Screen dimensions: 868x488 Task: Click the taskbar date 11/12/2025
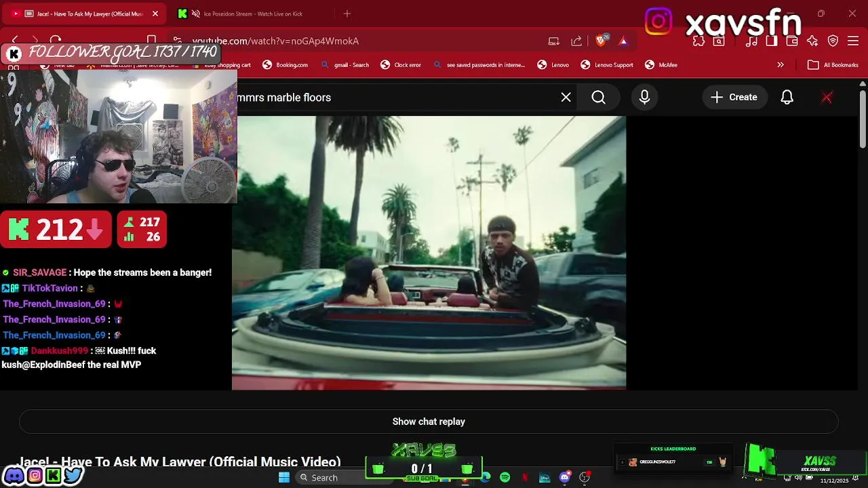tap(834, 481)
